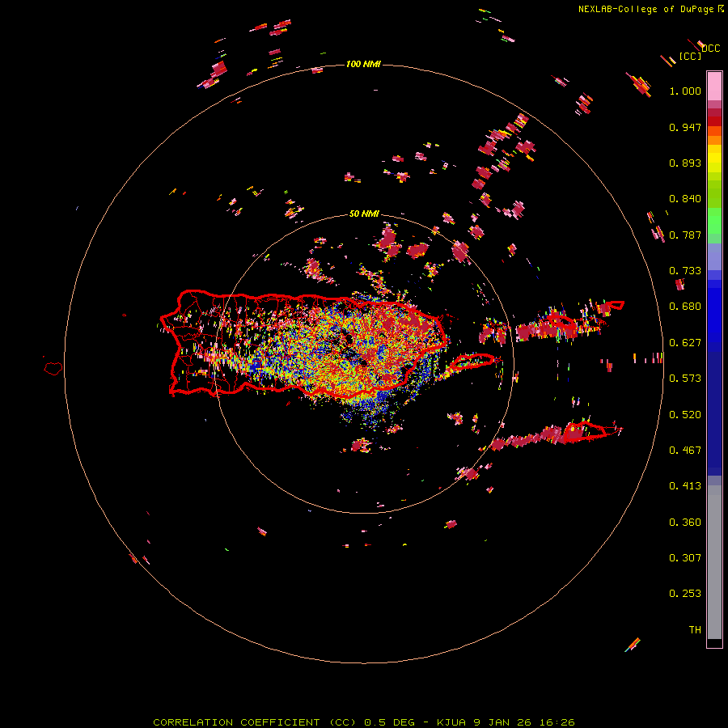
Task: Select the 0.627 scale value
Action: click(685, 343)
